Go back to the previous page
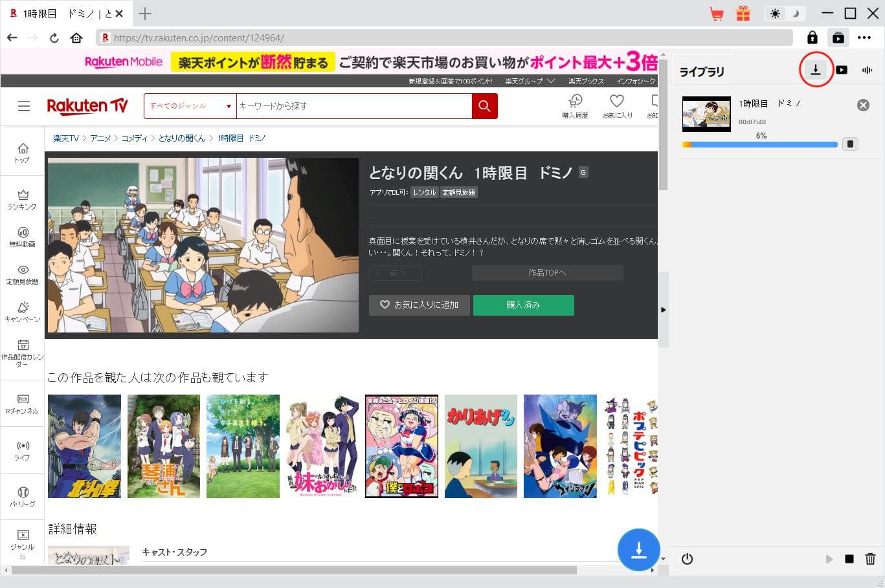This screenshot has width=885, height=588. point(12,38)
